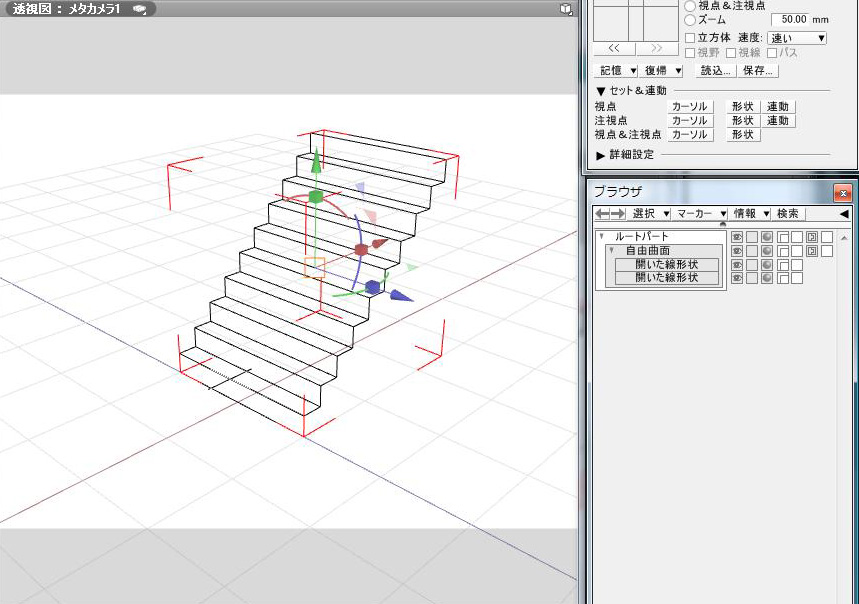This screenshot has height=604, width=859.
Task: Click the corner-square icon in the ルートパート row
Action: (x=783, y=237)
